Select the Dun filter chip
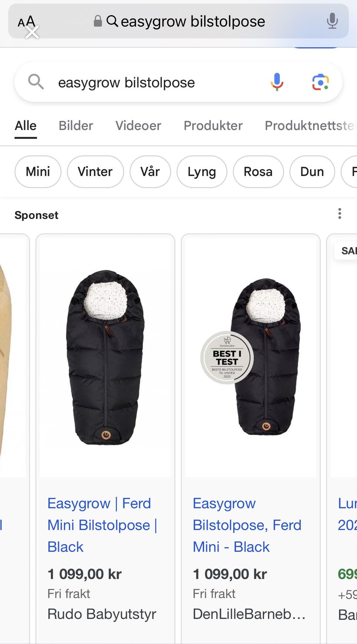The width and height of the screenshot is (357, 644). click(312, 172)
